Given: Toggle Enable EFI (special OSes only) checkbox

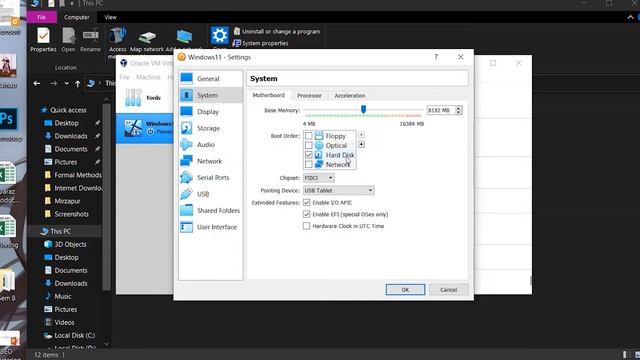Looking at the screenshot, I should tap(307, 214).
